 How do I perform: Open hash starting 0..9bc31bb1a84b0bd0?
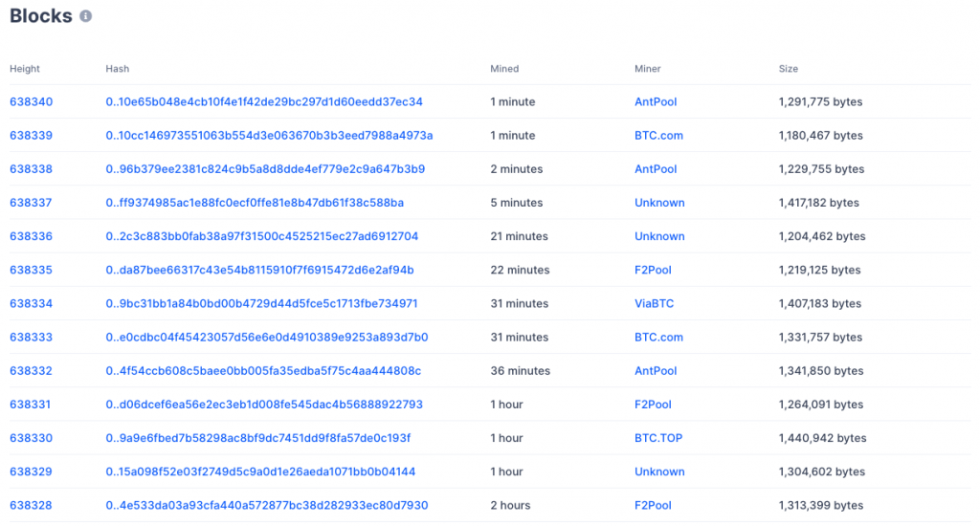tap(261, 303)
